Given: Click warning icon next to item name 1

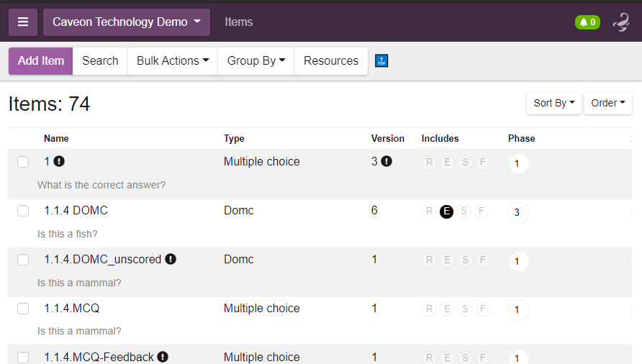Looking at the screenshot, I should click(x=59, y=161).
